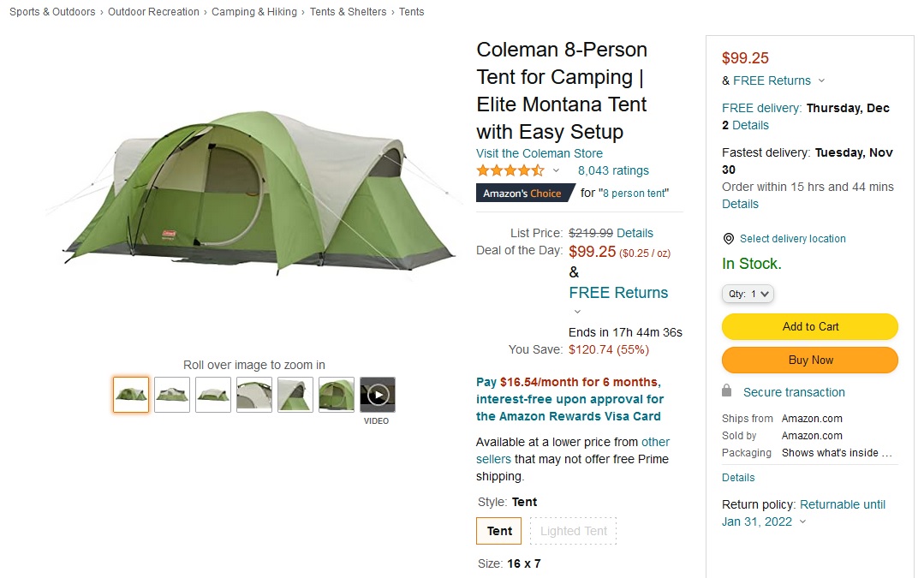Open Camping & Hiking breadcrumb
Screen dimensions: 924x578
point(254,12)
